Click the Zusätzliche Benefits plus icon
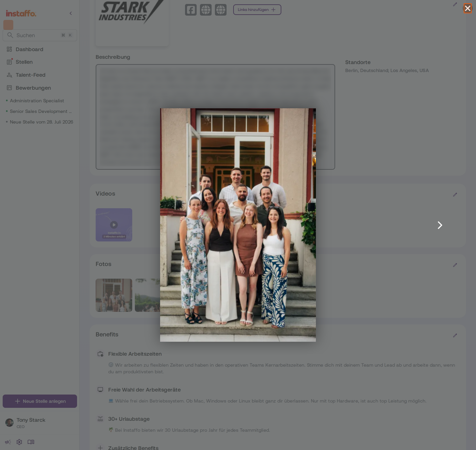The image size is (476, 450). click(x=100, y=448)
